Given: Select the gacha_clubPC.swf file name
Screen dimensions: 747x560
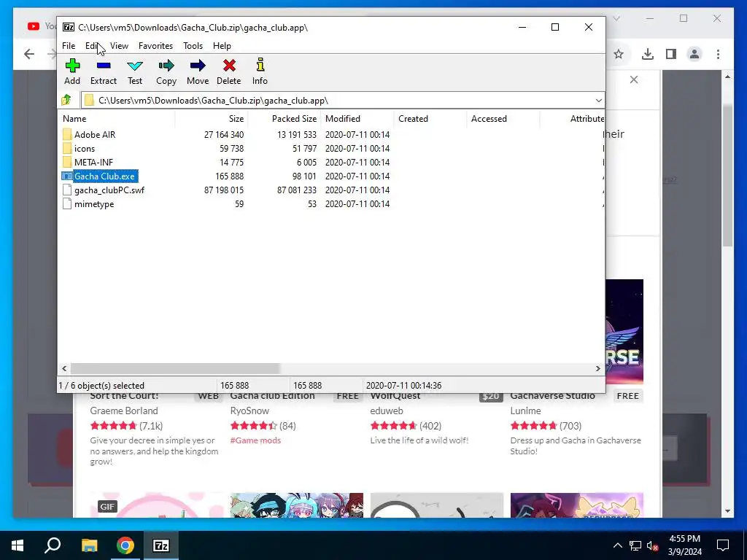Looking at the screenshot, I should [109, 190].
